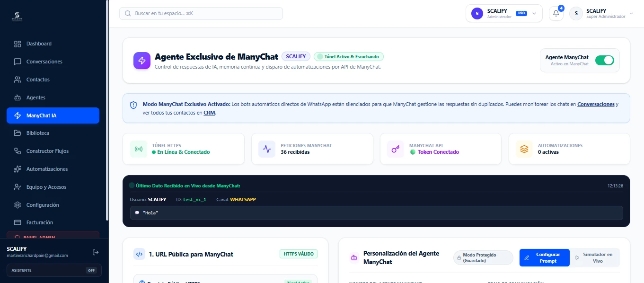The width and height of the screenshot is (644, 283).
Task: Click 'Token Conectado' status text
Action: click(x=438, y=152)
